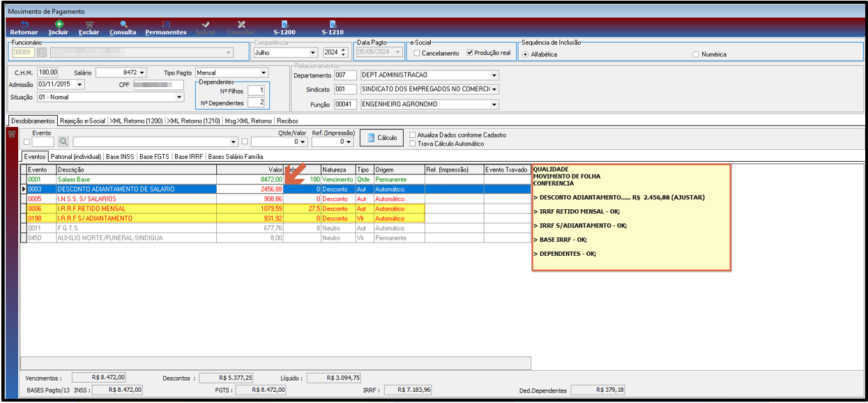Open the Qtde/Valor dropdown
This screenshot has height=403, width=868.
[x=302, y=142]
